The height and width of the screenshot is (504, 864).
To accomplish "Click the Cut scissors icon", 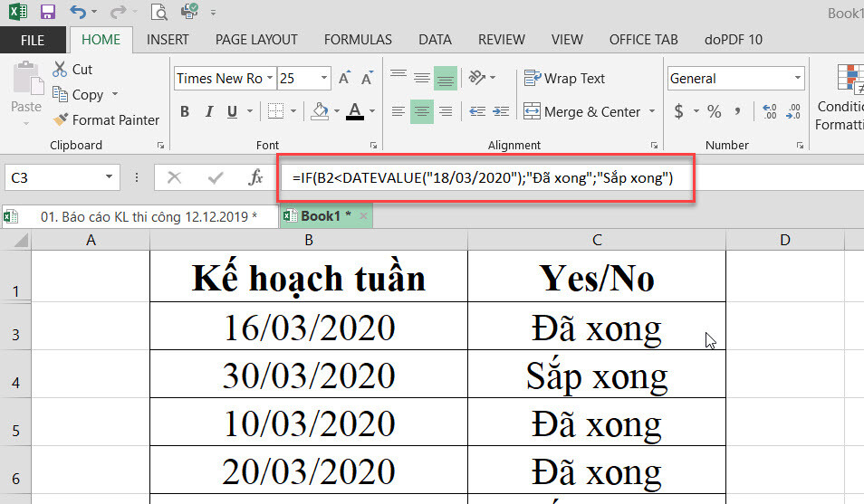I will pyautogui.click(x=60, y=69).
